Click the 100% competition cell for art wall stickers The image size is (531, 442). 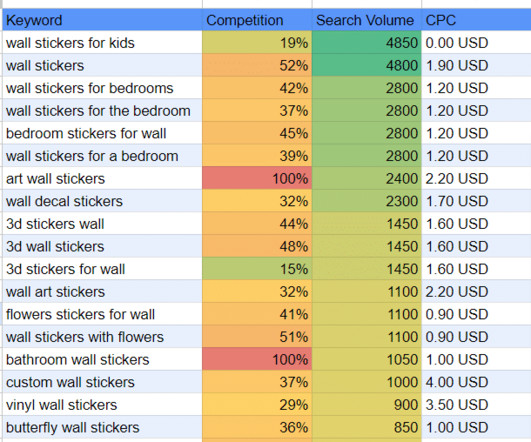click(257, 178)
